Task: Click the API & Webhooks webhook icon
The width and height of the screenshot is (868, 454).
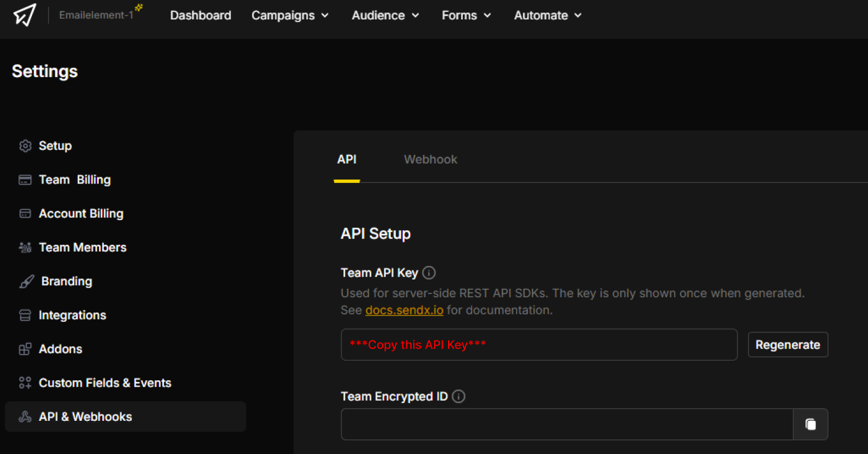Action: point(25,416)
